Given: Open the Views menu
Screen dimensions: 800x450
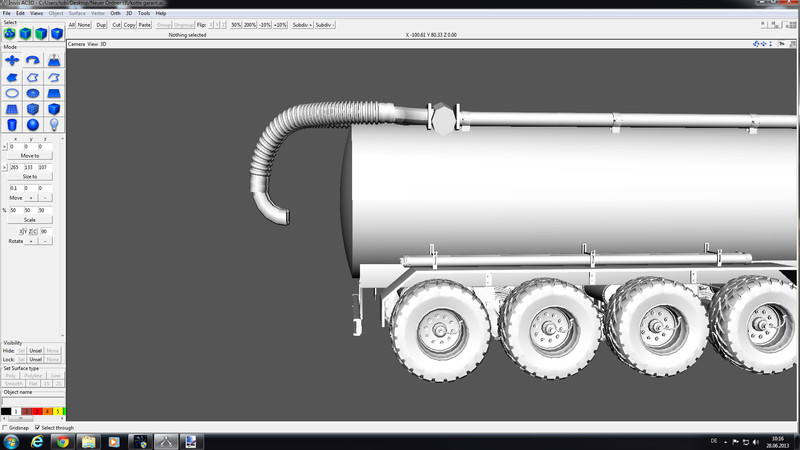Looking at the screenshot, I should 36,13.
